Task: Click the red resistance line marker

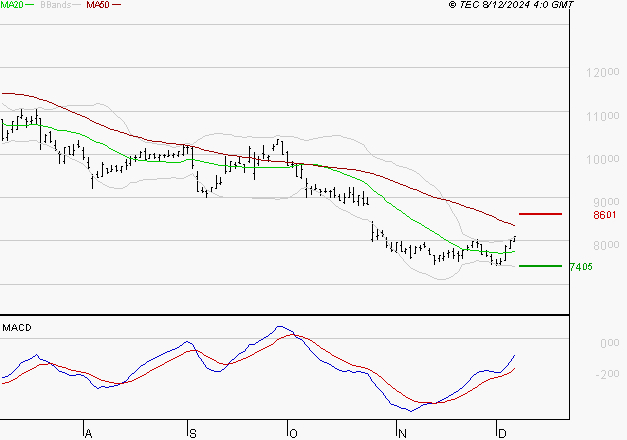Action: [540, 214]
